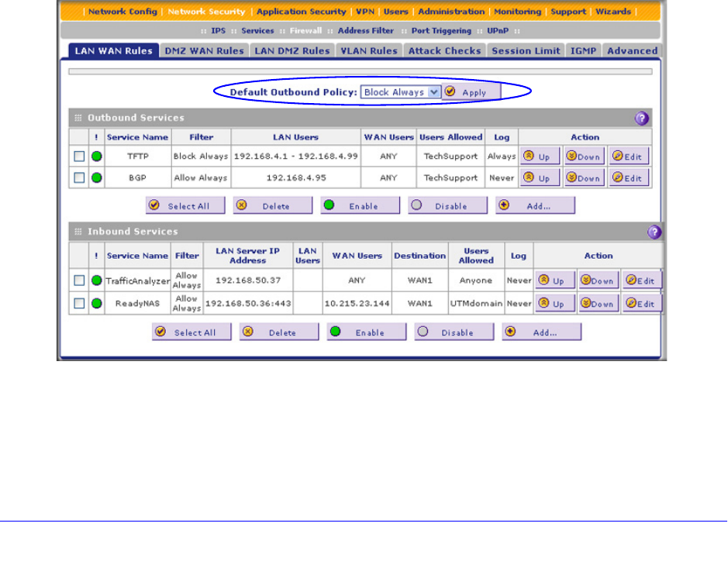Move BGP outbound rule down
Viewport: 728px width, 575px height.
[584, 178]
